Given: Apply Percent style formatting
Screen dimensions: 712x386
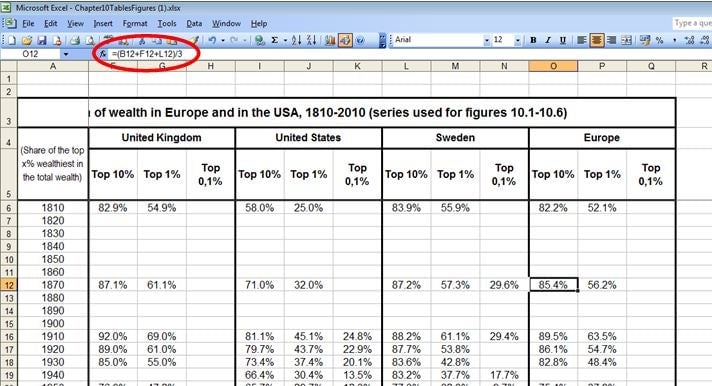Looking at the screenshot, I should [x=659, y=40].
